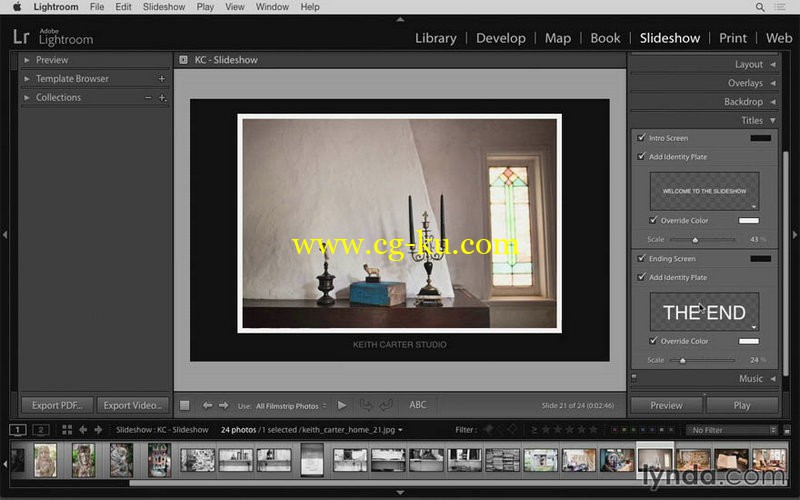800x500 pixels.
Task: Open the Play menu
Action: coord(205,7)
